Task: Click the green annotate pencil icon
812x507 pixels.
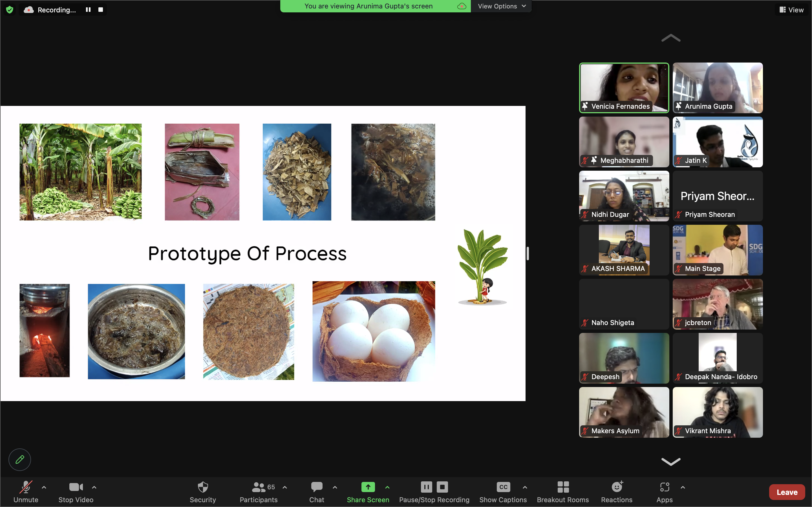Action: [x=20, y=459]
